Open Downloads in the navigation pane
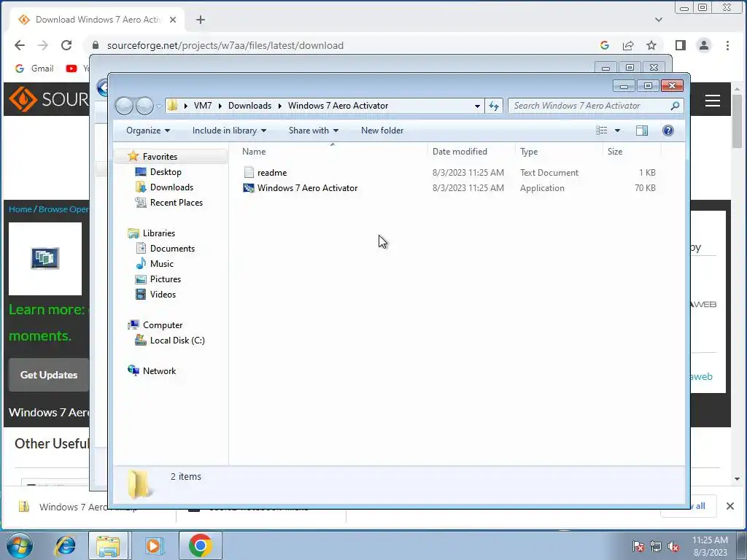Image resolution: width=747 pixels, height=560 pixels. click(171, 187)
